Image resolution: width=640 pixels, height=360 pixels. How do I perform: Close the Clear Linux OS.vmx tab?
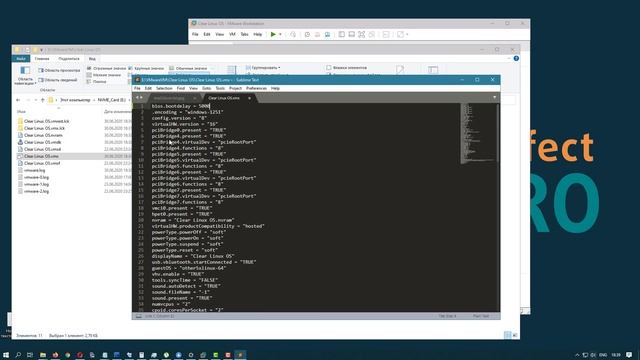coord(249,98)
